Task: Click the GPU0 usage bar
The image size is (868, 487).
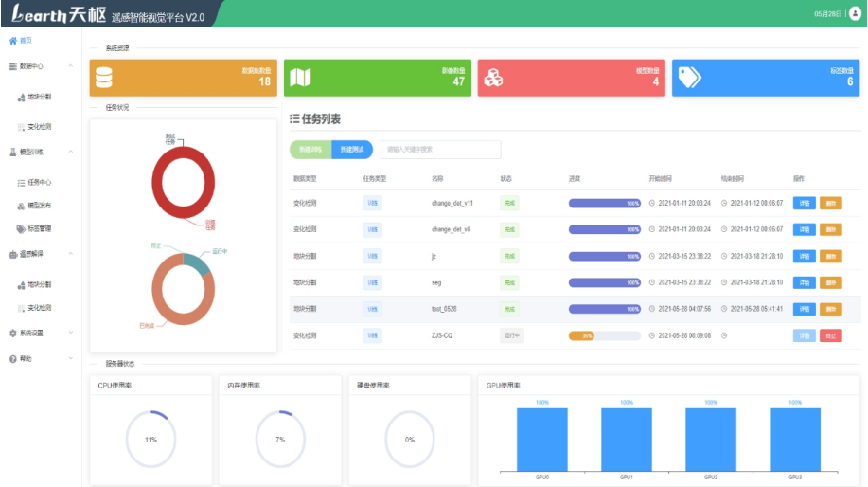Action: (542, 440)
